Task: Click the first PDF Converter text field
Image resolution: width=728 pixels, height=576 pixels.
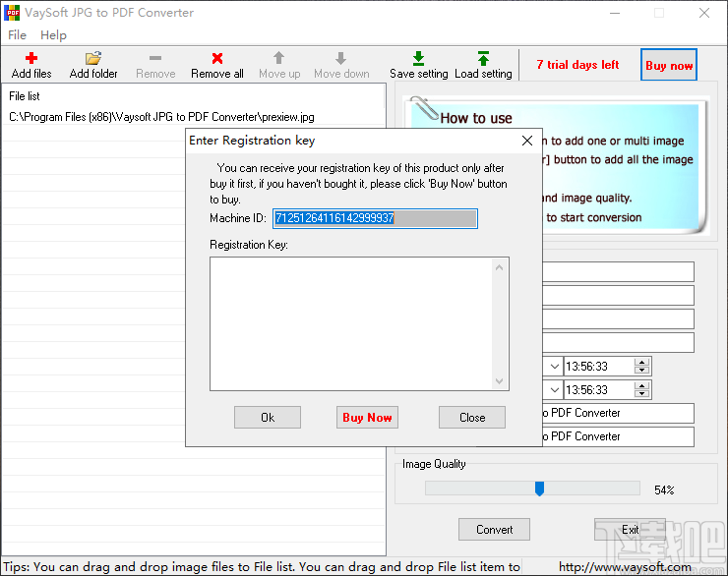Action: (x=618, y=413)
